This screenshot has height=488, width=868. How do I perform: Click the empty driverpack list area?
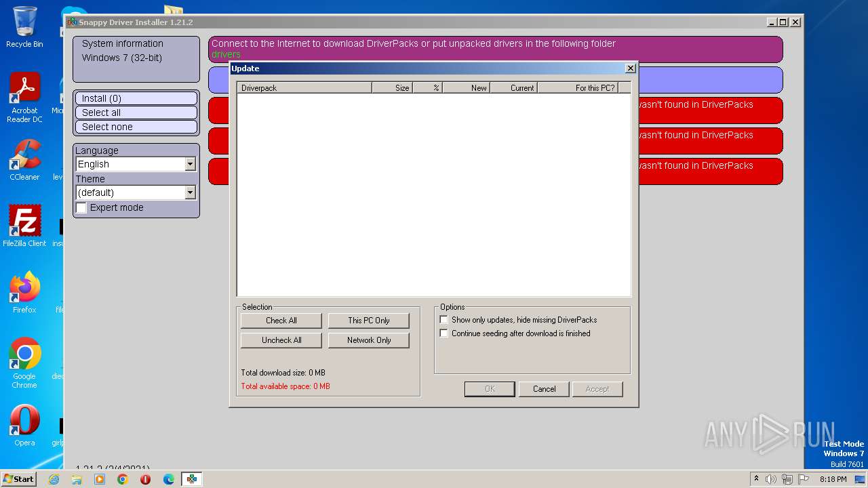[x=434, y=195]
